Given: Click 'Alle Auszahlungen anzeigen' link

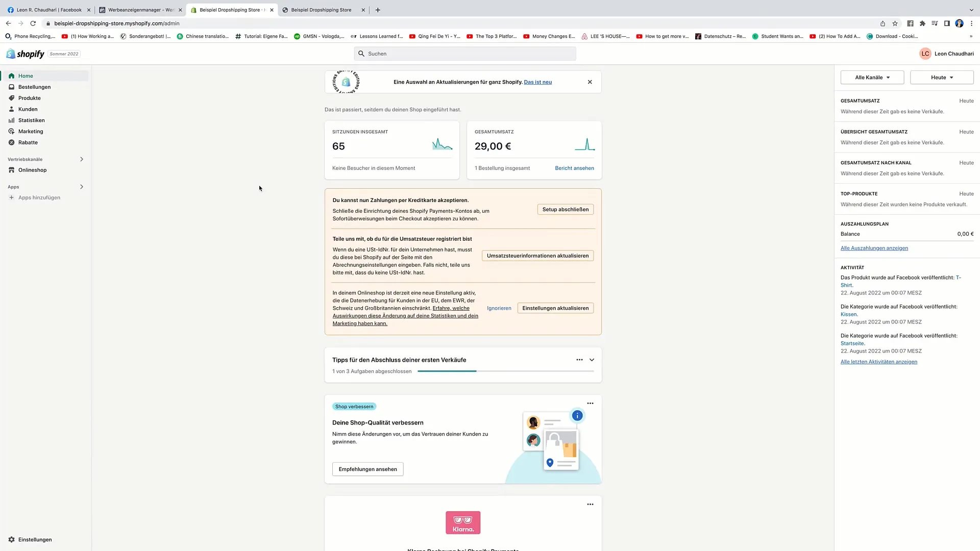Looking at the screenshot, I should 874,248.
